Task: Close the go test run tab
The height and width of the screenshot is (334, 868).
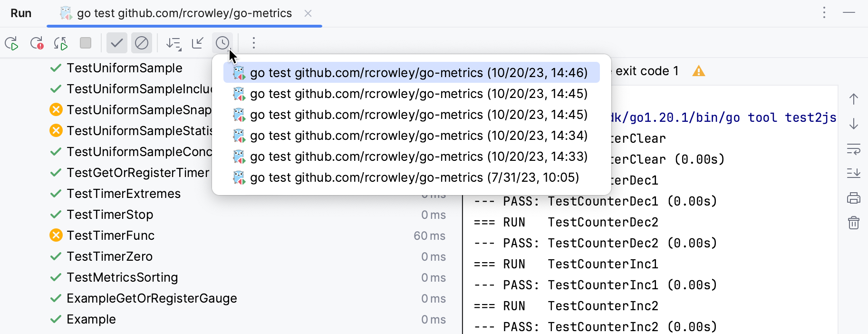Action: (x=308, y=13)
